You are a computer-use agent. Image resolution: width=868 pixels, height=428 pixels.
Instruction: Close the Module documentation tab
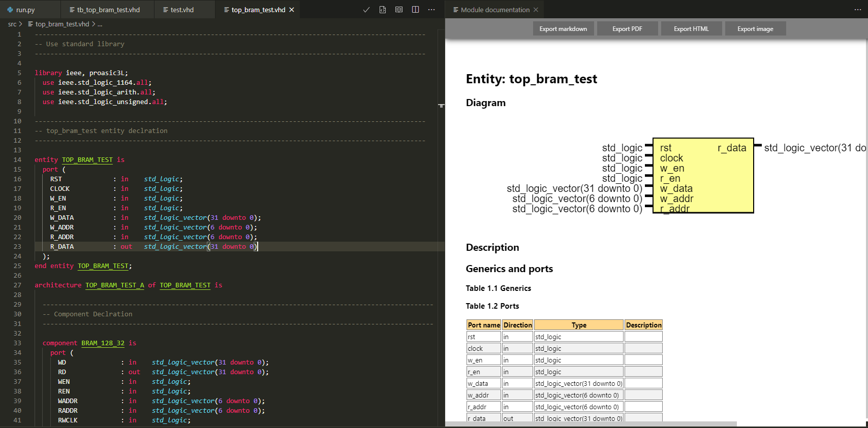[x=536, y=10]
